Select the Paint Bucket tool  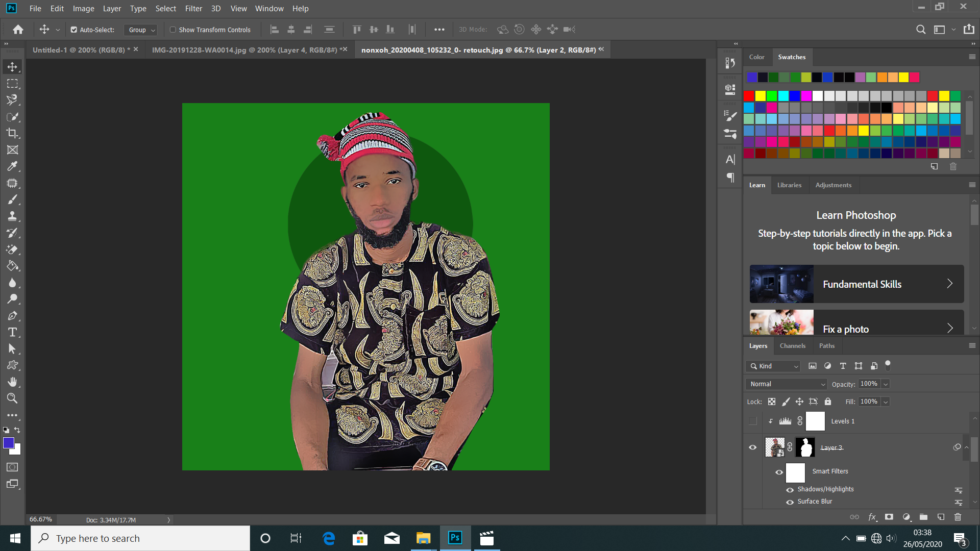pos(12,266)
